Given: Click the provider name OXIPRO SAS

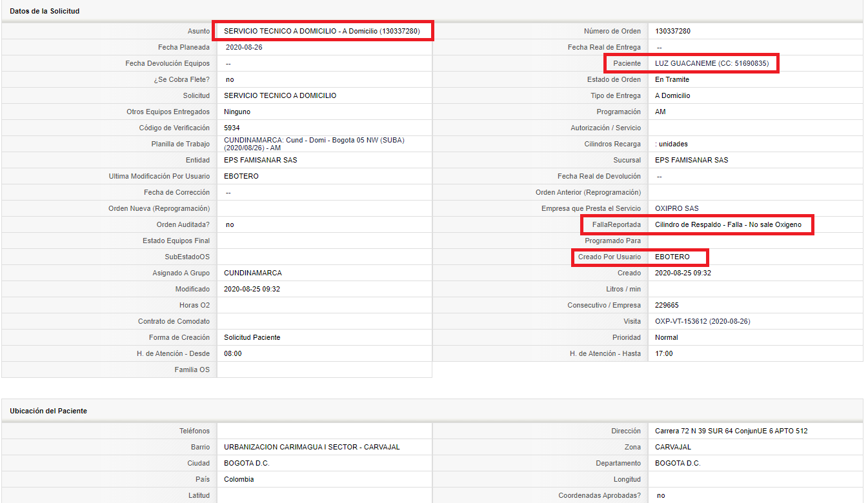Looking at the screenshot, I should pyautogui.click(x=677, y=208).
